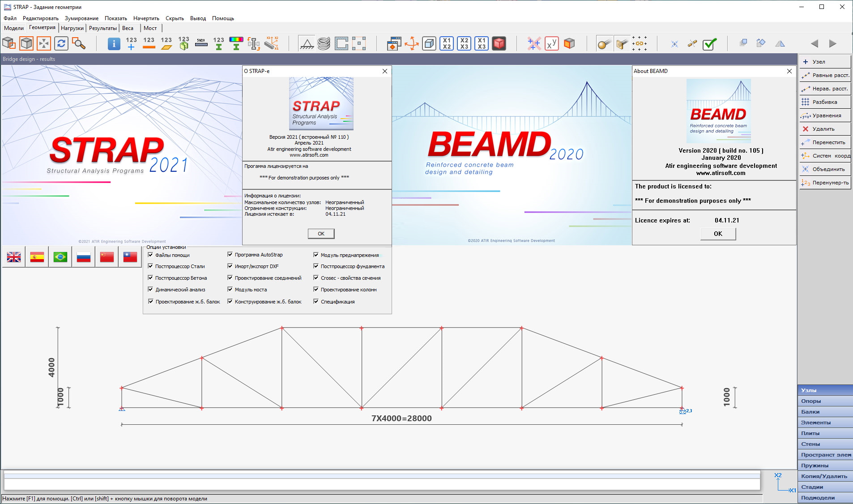Click the red solid cube render icon
Screen dimensions: 853x504
click(499, 43)
